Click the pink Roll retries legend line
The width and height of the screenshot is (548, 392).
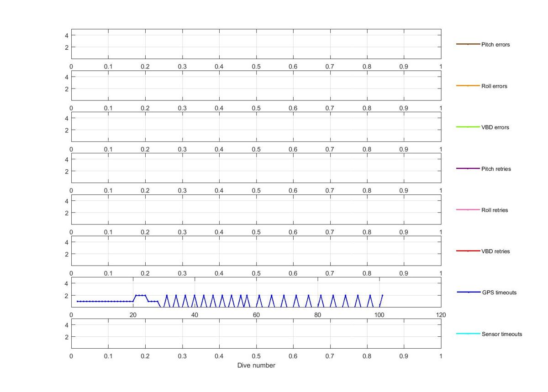coord(468,210)
